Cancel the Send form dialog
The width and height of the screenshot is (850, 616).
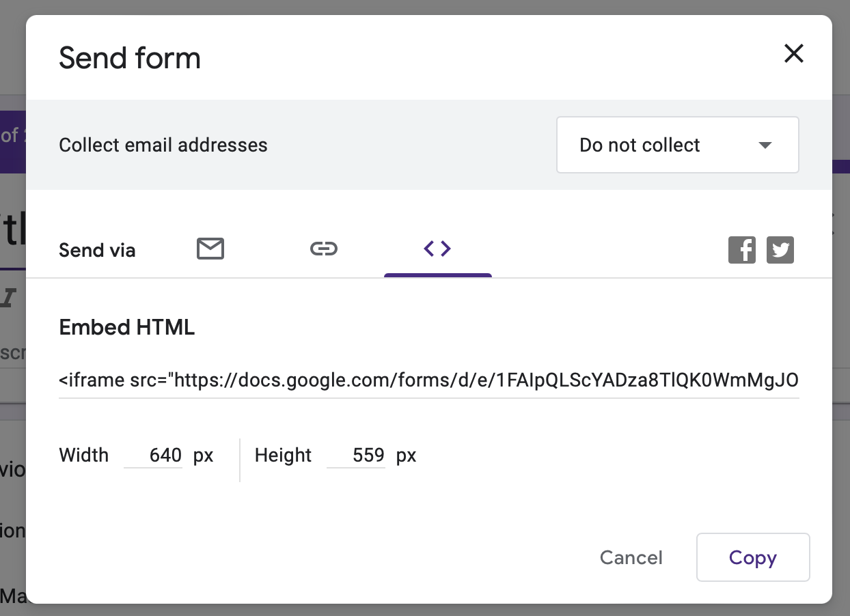click(631, 557)
